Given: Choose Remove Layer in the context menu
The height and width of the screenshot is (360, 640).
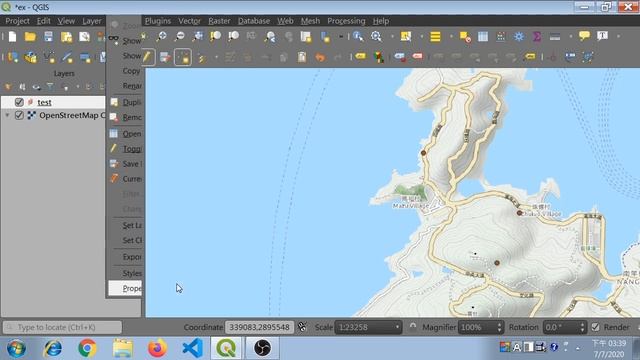Looking at the screenshot, I should pos(125,118).
